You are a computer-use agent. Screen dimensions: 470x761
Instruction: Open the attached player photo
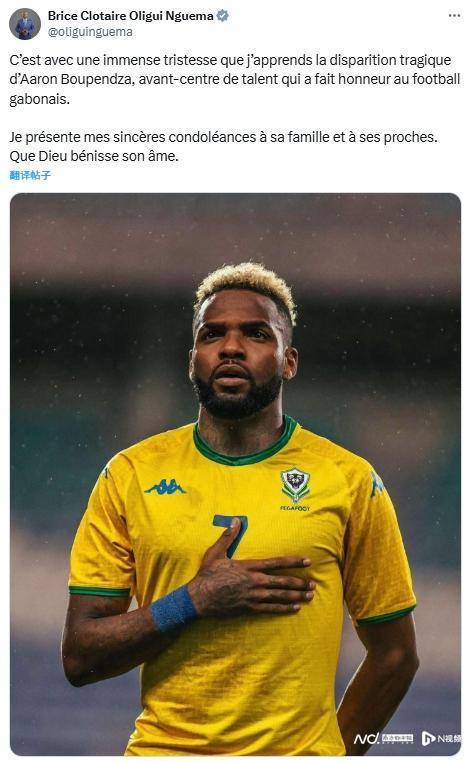[x=235, y=474]
